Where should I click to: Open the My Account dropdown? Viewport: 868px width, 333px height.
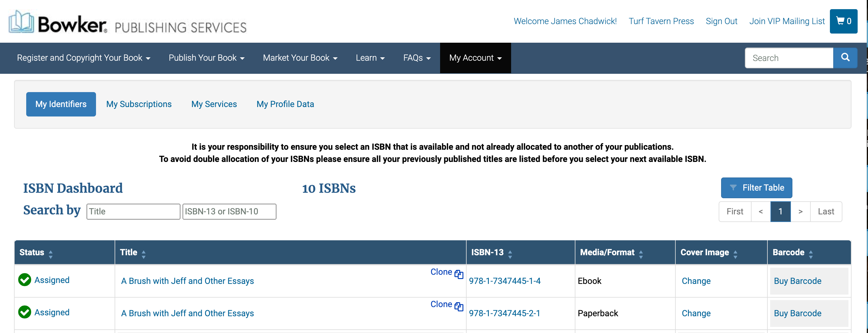[x=475, y=58]
